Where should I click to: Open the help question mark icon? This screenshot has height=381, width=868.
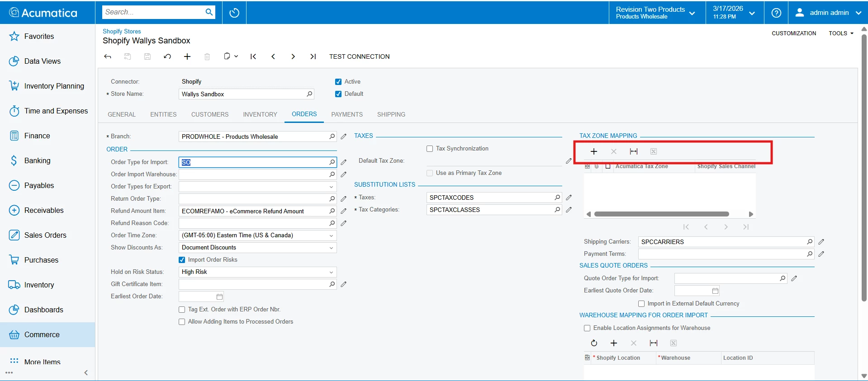pos(776,13)
